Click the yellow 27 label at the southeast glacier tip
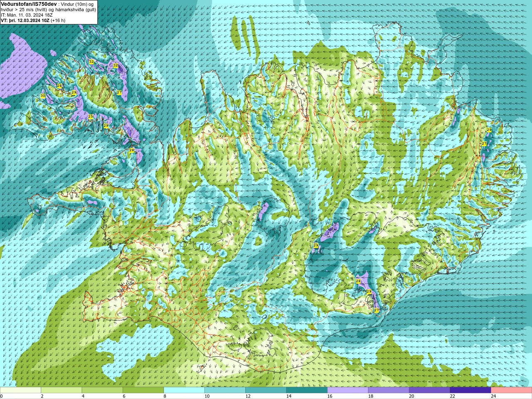The image size is (532, 399). 377,310
